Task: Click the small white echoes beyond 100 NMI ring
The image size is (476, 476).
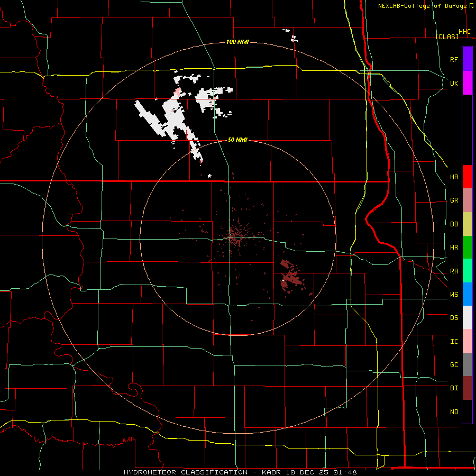Action: (291, 35)
